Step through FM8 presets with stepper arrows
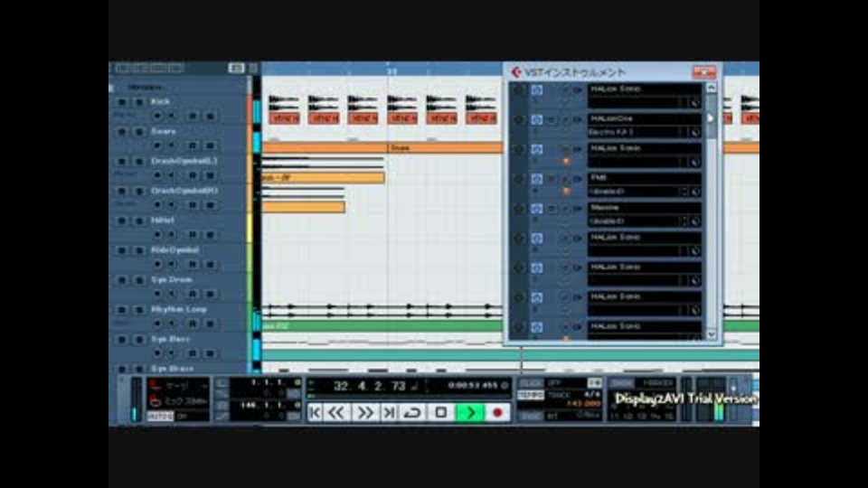 [x=684, y=192]
